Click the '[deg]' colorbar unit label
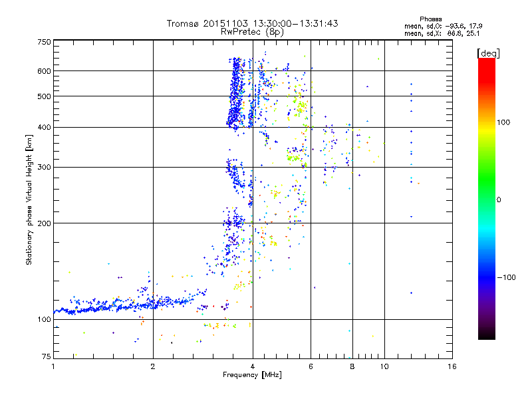 click(488, 54)
